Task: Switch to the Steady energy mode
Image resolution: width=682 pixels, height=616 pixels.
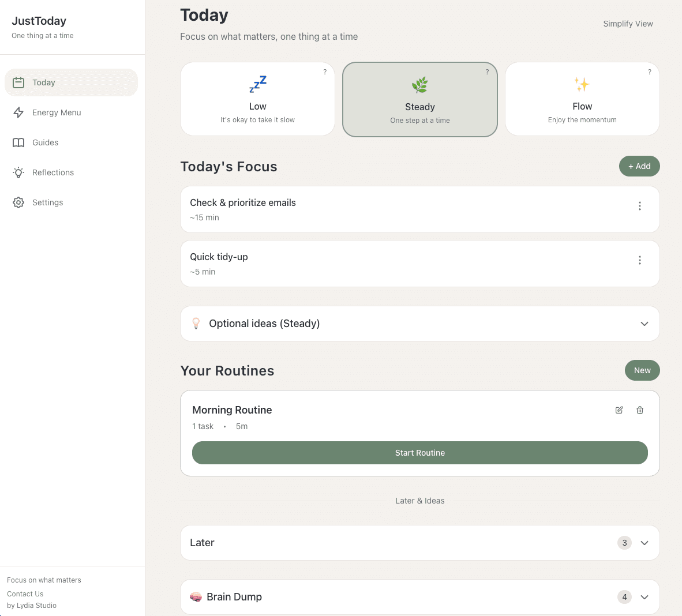Action: pos(419,99)
